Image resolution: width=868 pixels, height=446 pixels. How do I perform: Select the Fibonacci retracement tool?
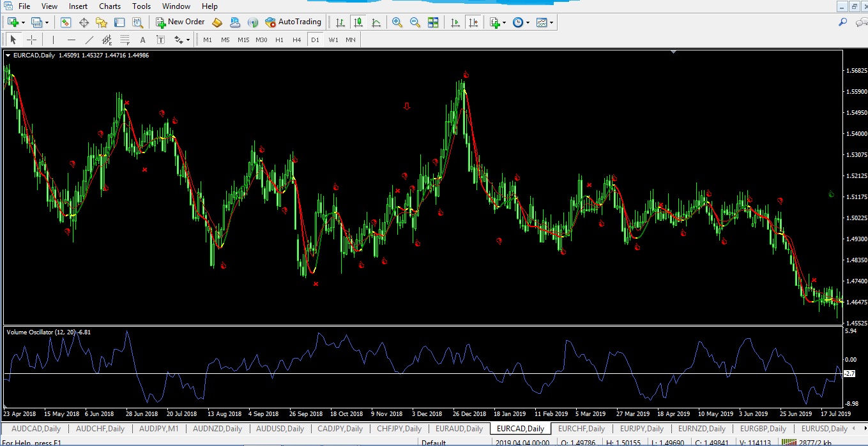pyautogui.click(x=125, y=40)
